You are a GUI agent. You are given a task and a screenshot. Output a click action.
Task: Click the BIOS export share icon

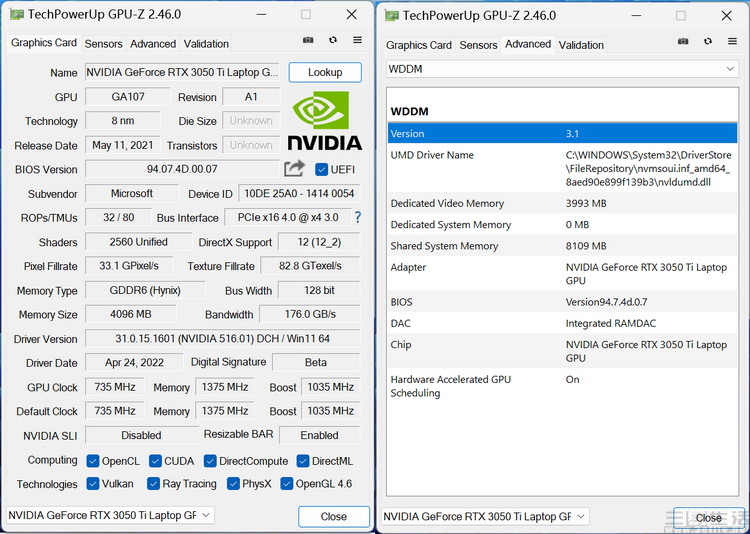(x=294, y=169)
